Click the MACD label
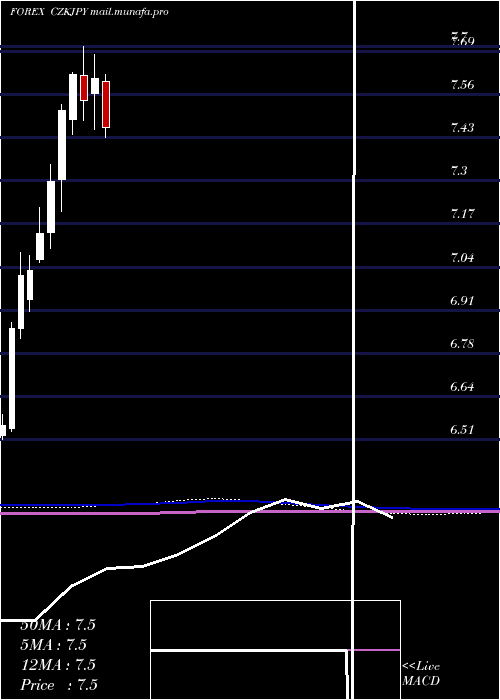The image size is (500, 700). coord(421,681)
